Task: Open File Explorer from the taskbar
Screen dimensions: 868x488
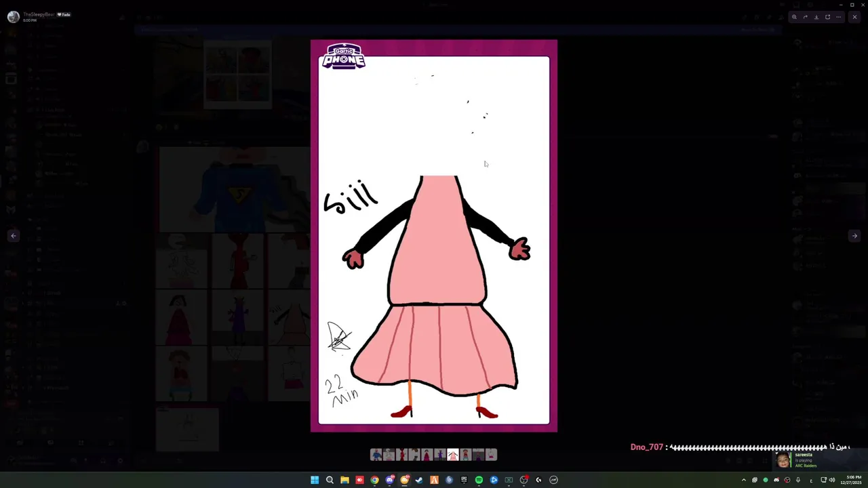Action: [x=344, y=480]
